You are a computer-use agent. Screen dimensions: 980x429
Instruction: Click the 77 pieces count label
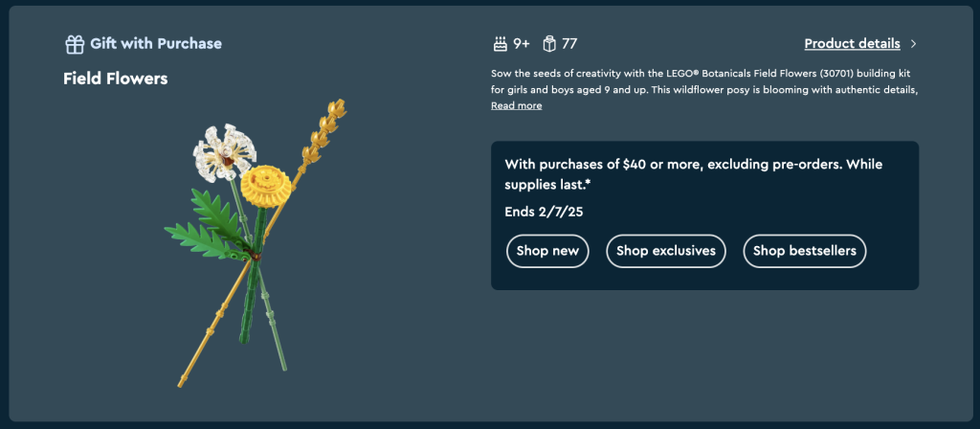click(x=569, y=43)
